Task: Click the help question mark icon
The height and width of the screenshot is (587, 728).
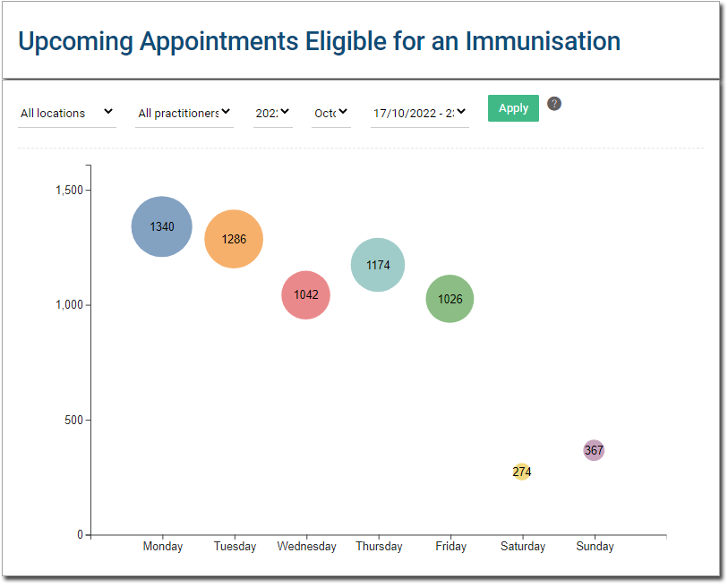Action: click(x=554, y=104)
